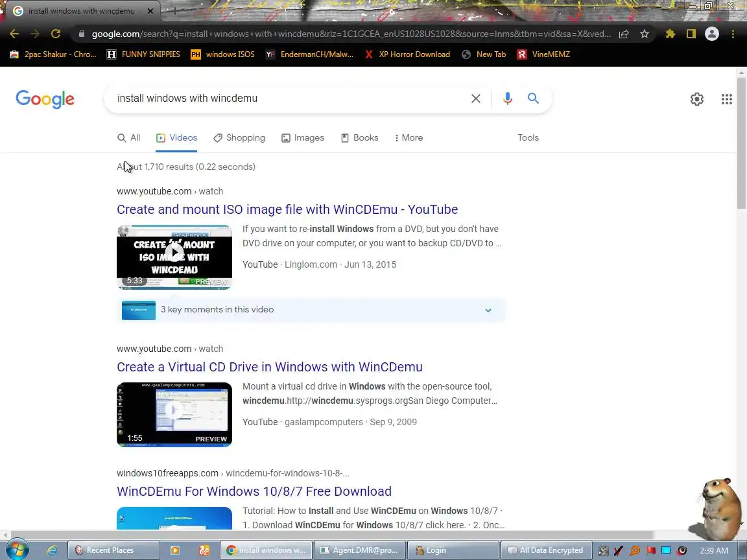Click the share page icon in address bar

pos(624,34)
